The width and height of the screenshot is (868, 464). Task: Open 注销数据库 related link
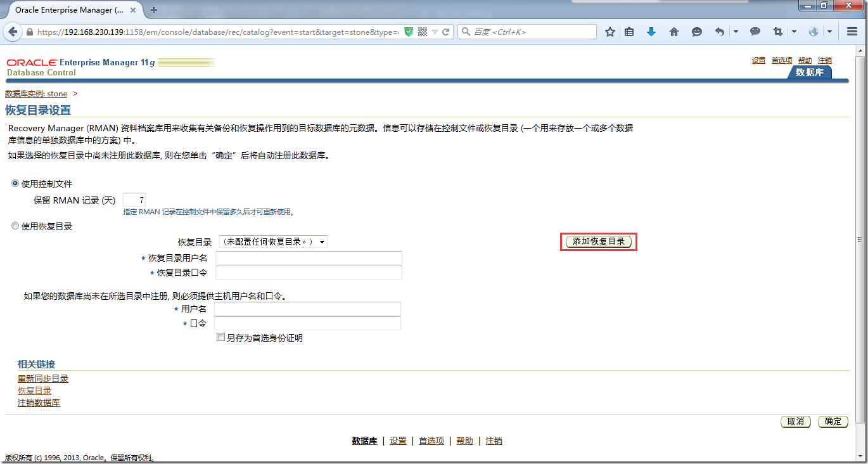pyautogui.click(x=39, y=403)
